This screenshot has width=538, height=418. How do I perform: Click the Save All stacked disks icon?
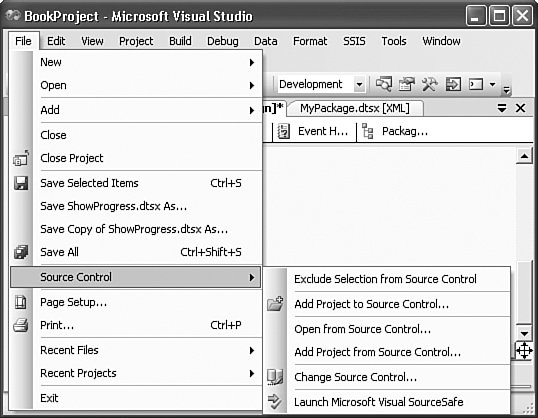point(21,252)
